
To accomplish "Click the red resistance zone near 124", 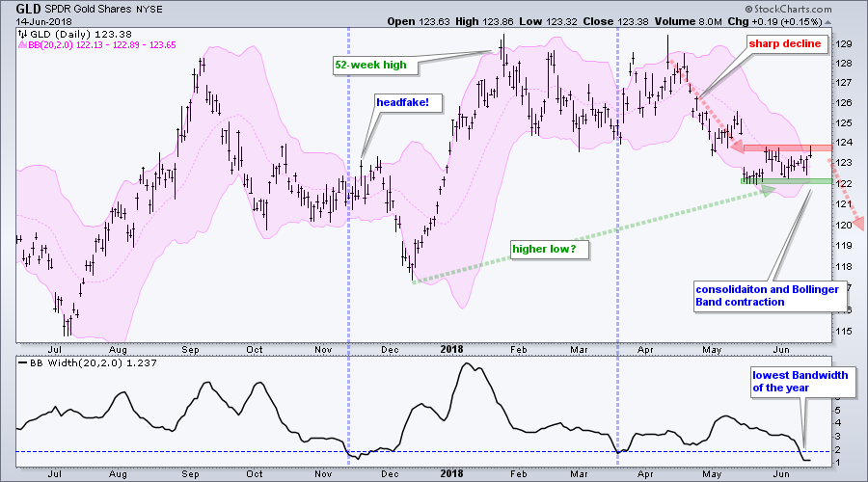I will (788, 147).
